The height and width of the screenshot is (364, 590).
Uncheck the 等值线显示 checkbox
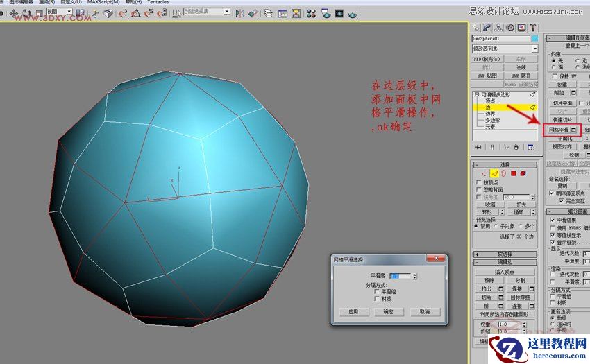click(553, 235)
